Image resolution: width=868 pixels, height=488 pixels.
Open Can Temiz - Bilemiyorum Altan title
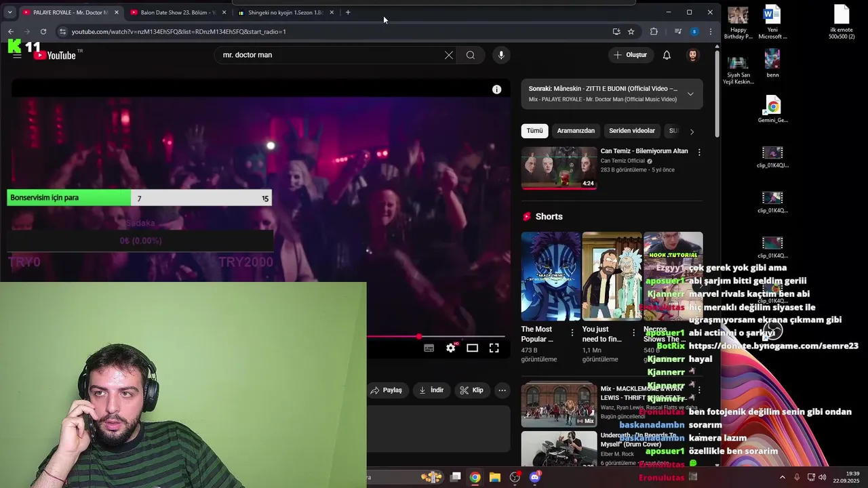point(644,151)
